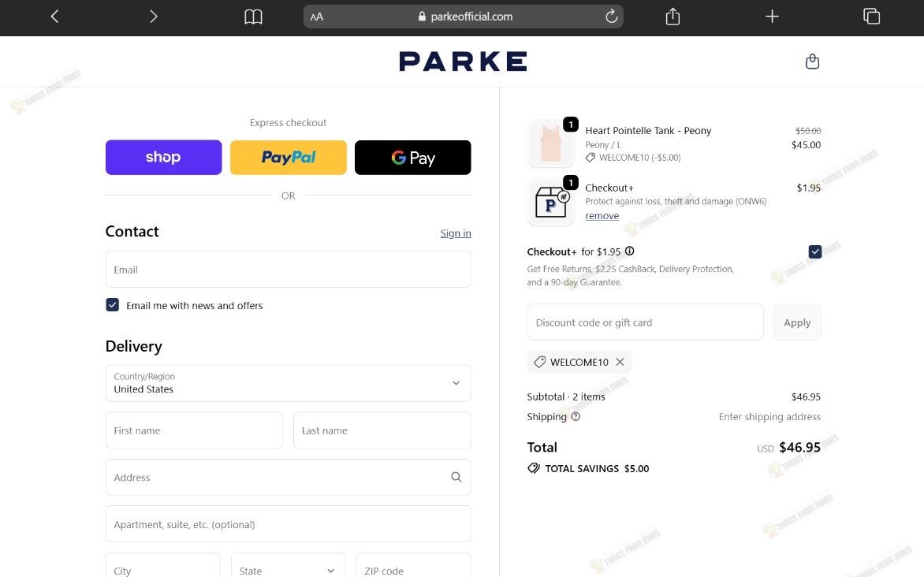Tap the AA reader text-size button

pos(317,17)
